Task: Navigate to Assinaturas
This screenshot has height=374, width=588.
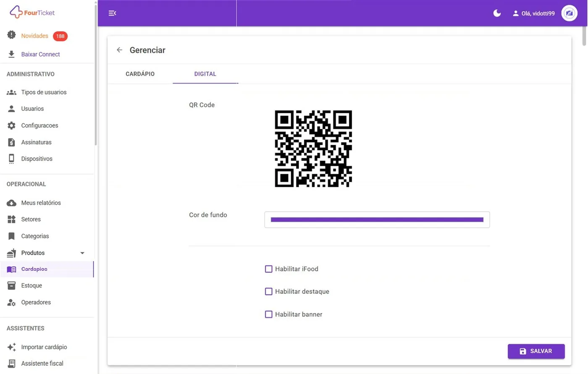Action: 36,142
